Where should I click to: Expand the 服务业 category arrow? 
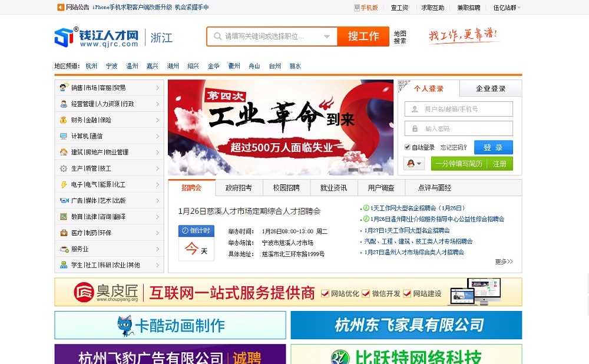[x=157, y=249]
